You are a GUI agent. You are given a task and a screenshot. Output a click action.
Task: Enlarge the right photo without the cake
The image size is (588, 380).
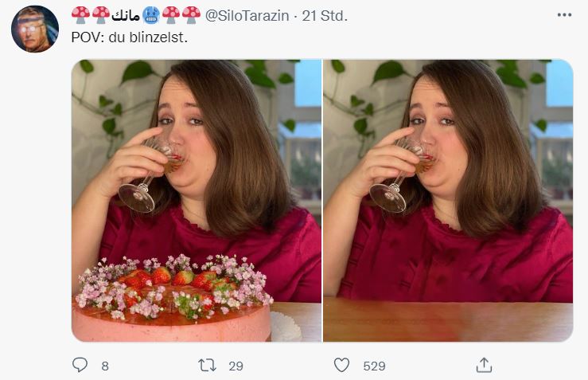[448, 200]
